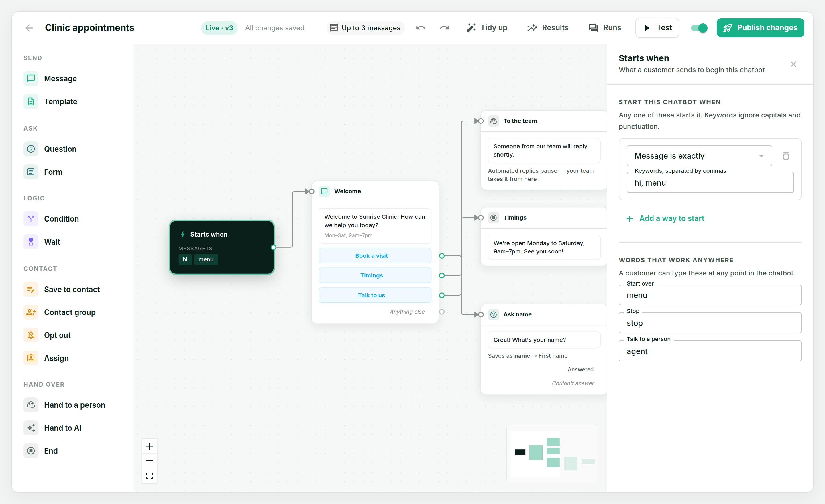This screenshot has width=825, height=504.
Task: Click the Stop keyword input field
Action: (x=710, y=323)
